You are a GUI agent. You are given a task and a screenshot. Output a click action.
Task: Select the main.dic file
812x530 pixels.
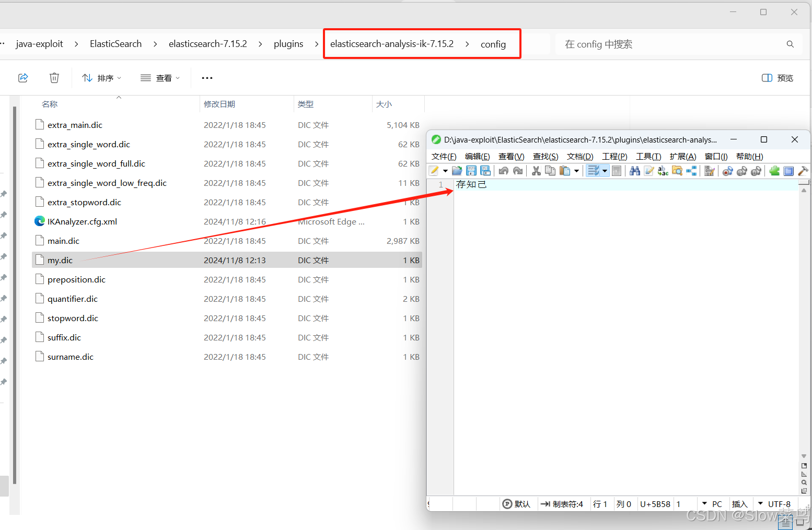(x=227, y=241)
